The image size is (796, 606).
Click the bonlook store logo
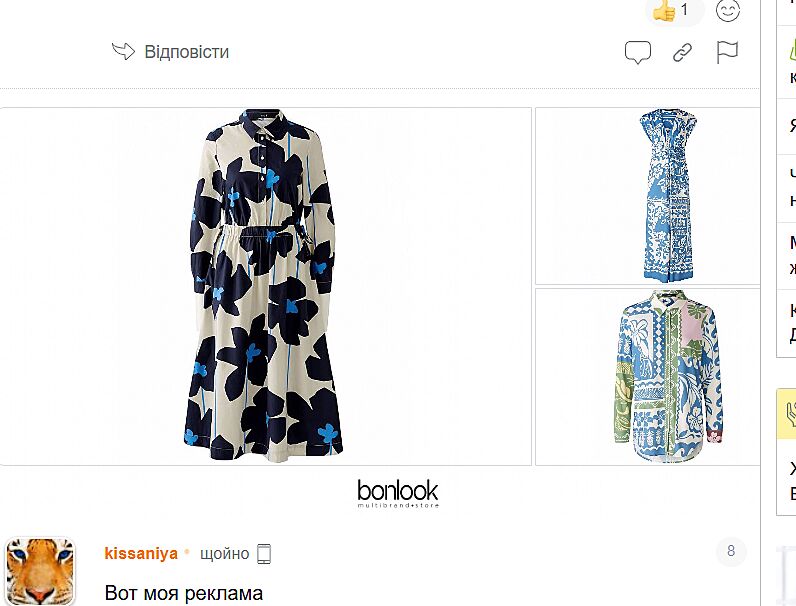397,492
